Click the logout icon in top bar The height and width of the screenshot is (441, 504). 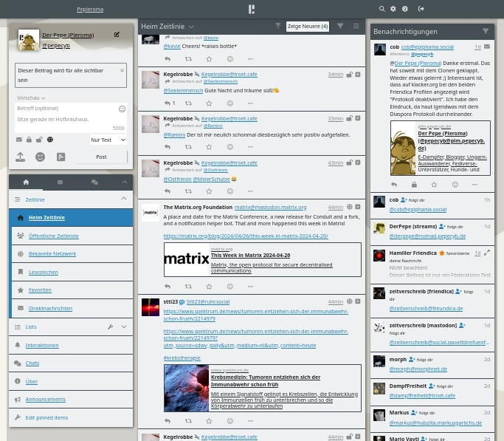pyautogui.click(x=421, y=9)
